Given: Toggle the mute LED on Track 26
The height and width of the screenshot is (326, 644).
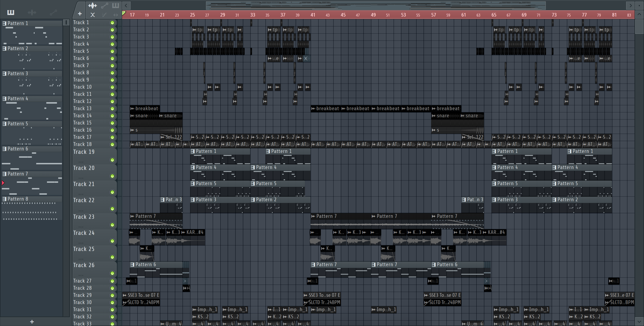Looking at the screenshot, I should (x=112, y=273).
